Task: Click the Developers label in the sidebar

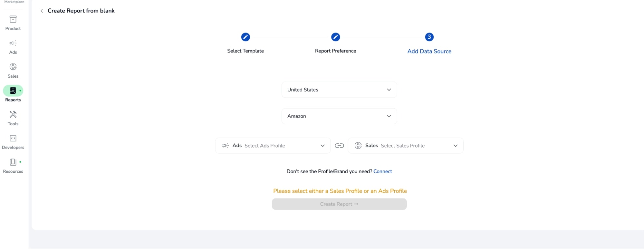Action: coord(13,148)
